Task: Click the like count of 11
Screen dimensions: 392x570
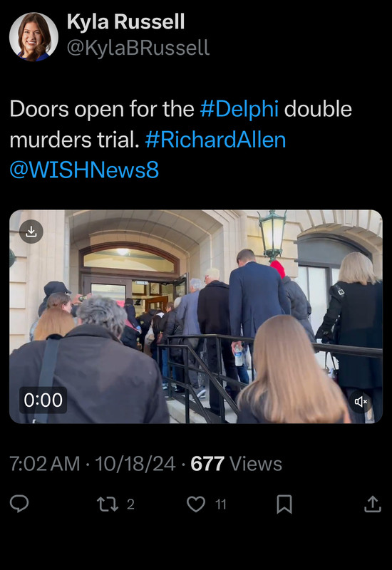Action: point(221,504)
